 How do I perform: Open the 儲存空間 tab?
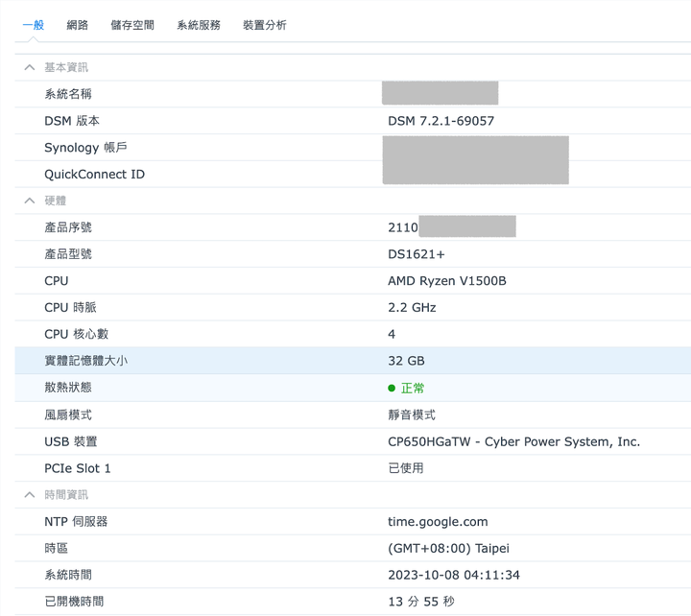[x=132, y=25]
